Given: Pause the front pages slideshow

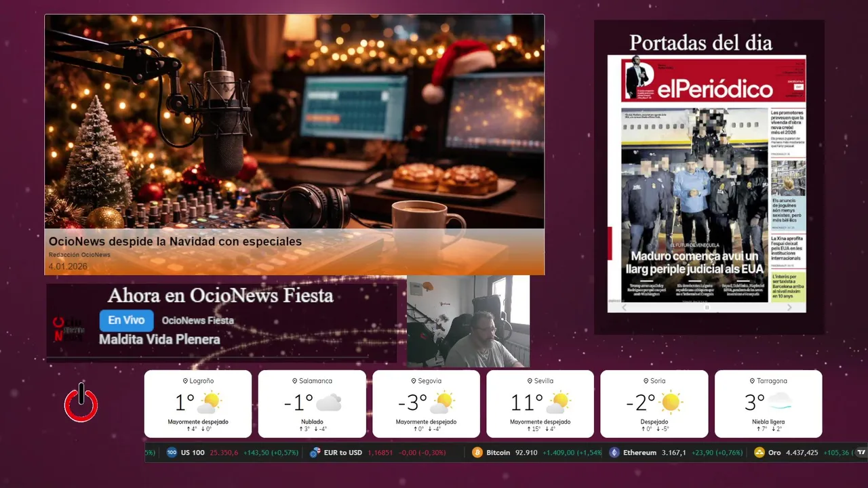Looking at the screenshot, I should [x=707, y=307].
